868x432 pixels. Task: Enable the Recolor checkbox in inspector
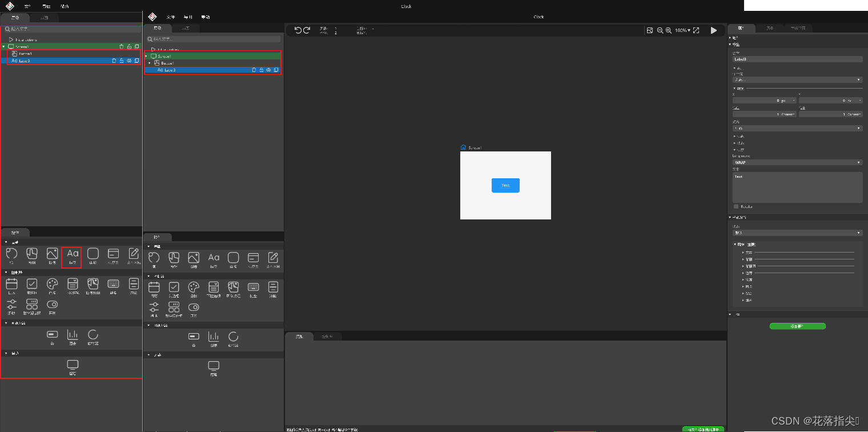pyautogui.click(x=736, y=206)
